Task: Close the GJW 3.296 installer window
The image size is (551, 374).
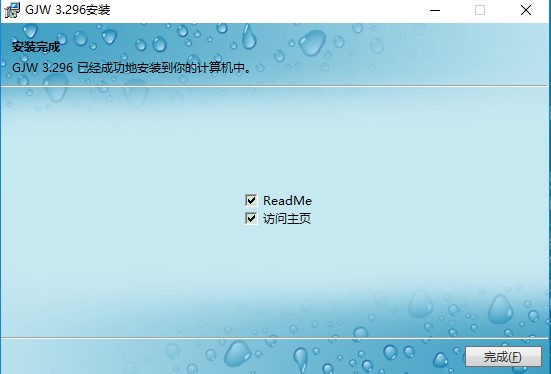Action: pos(526,10)
